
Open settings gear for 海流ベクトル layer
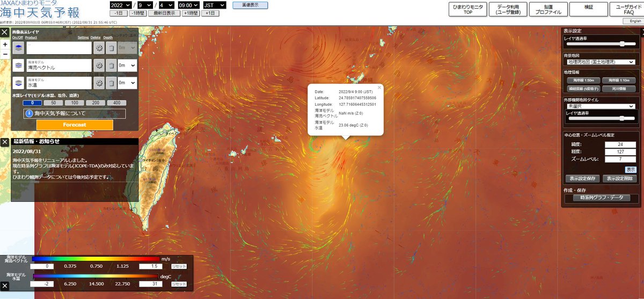(x=99, y=65)
